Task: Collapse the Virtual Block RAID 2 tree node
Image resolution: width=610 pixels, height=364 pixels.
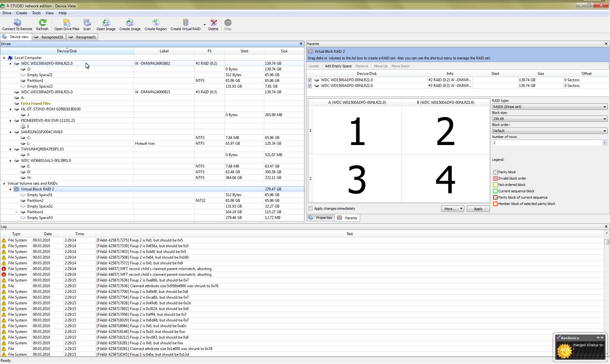Action: pyautogui.click(x=10, y=189)
